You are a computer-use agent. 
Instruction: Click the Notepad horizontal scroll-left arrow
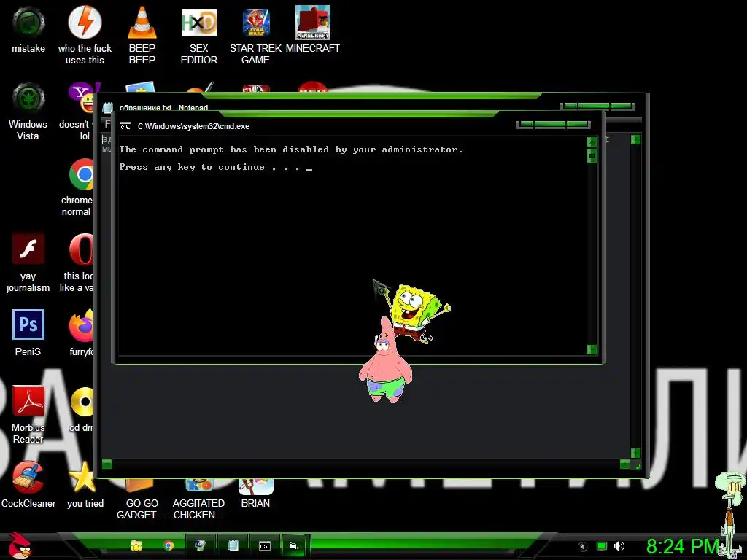[107, 464]
